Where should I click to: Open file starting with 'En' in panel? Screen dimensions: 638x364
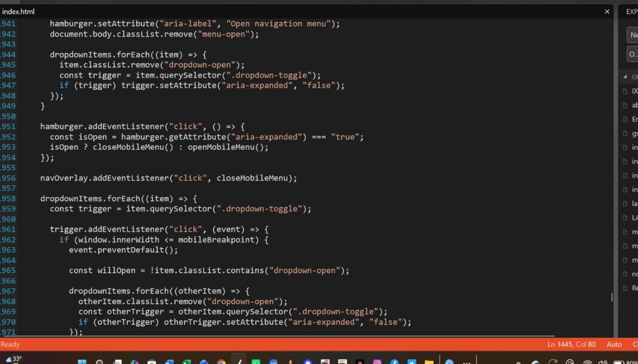[x=631, y=119]
